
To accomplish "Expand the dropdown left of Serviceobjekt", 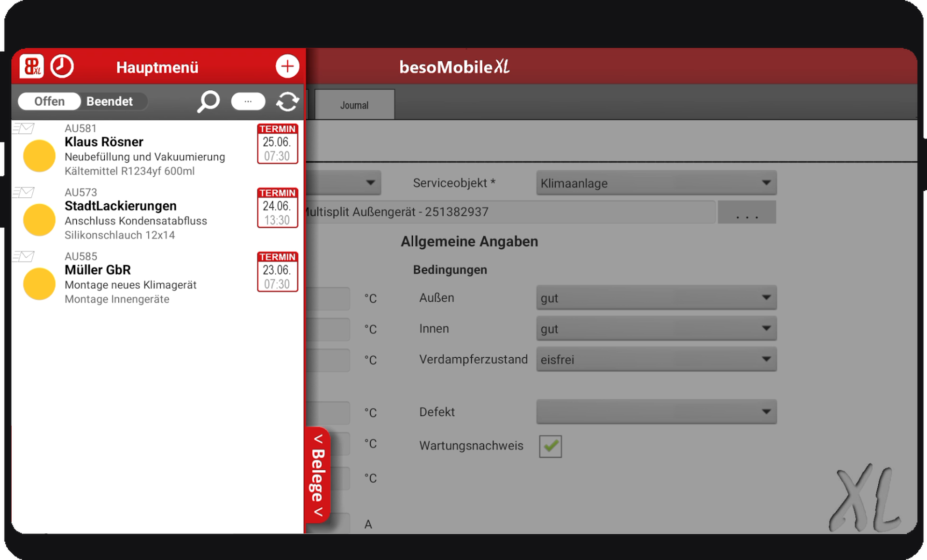I will (343, 183).
